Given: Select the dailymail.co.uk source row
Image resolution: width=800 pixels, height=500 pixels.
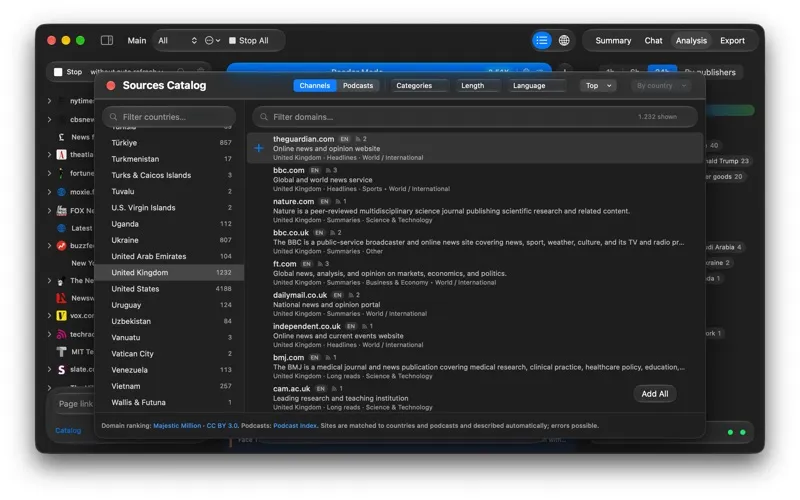Looking at the screenshot, I should (474, 304).
